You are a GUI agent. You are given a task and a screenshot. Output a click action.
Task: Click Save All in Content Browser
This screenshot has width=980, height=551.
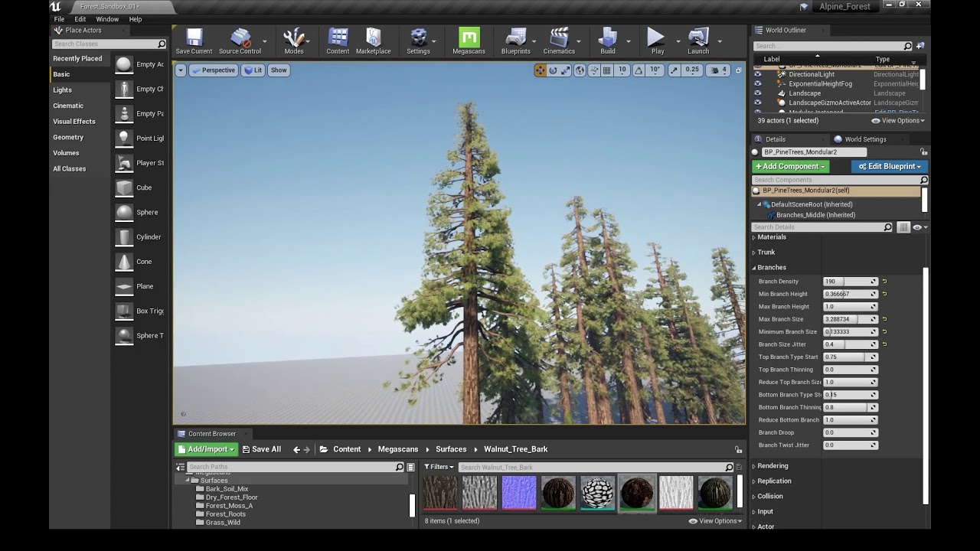(261, 449)
